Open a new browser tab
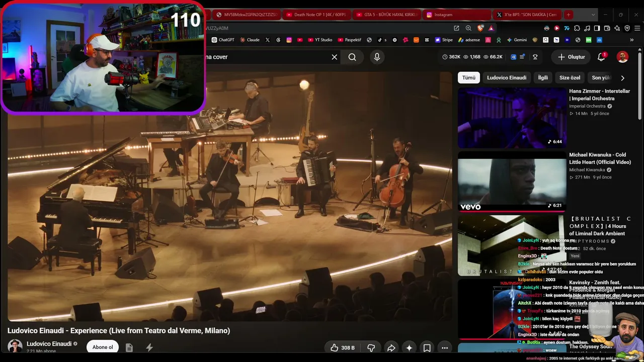The height and width of the screenshot is (362, 644). (568, 15)
